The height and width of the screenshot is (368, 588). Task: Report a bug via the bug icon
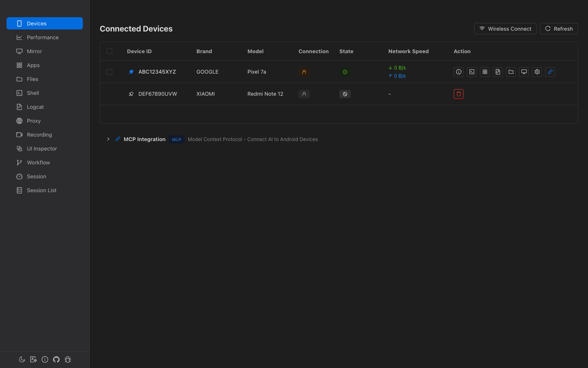pos(68,359)
